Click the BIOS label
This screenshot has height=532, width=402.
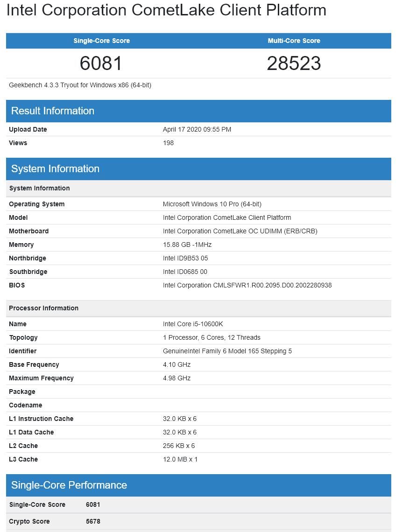17,285
